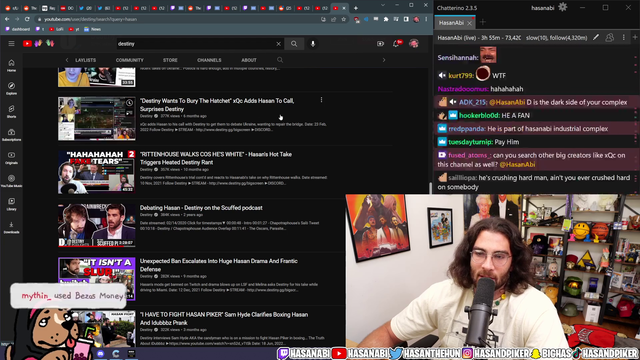Screen dimensions: 640x360
Task: Reload the Chrome page
Action: [27, 19]
